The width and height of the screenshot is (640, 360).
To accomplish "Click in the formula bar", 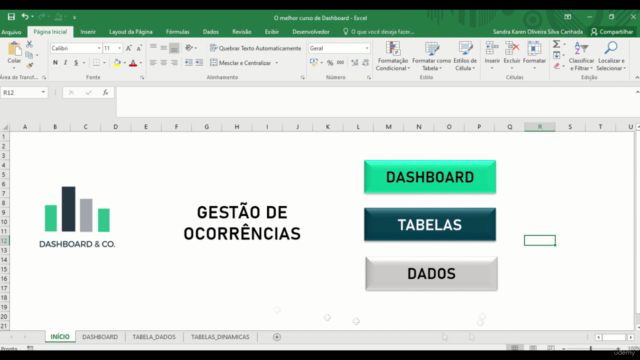I will 376,102.
